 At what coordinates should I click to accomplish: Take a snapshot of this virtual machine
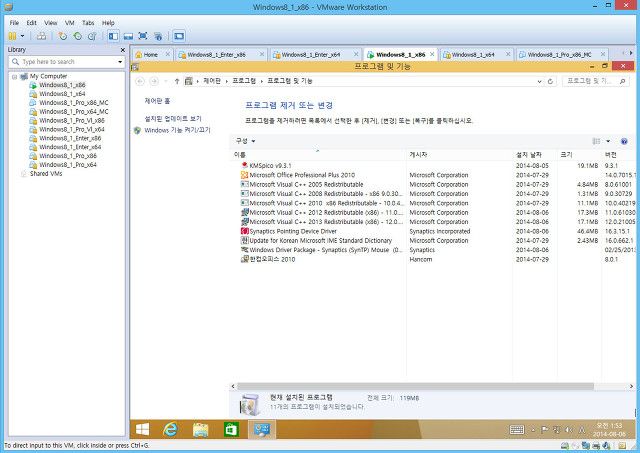click(62, 36)
